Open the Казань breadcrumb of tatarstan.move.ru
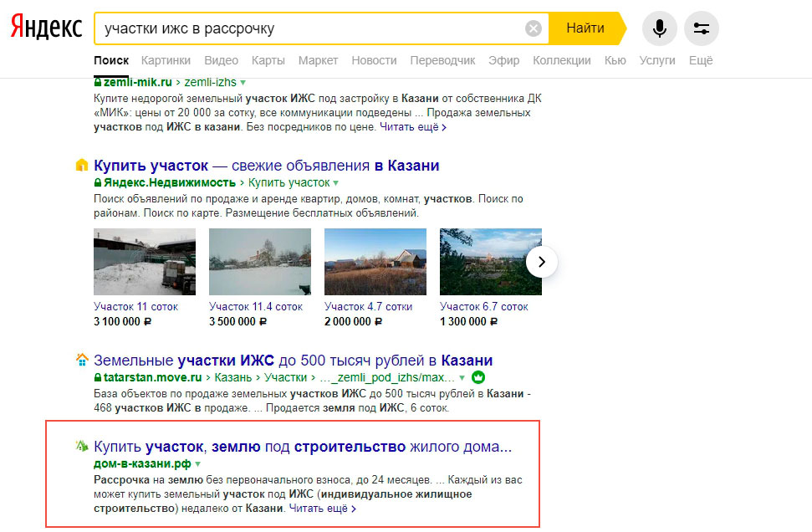 click(x=233, y=377)
